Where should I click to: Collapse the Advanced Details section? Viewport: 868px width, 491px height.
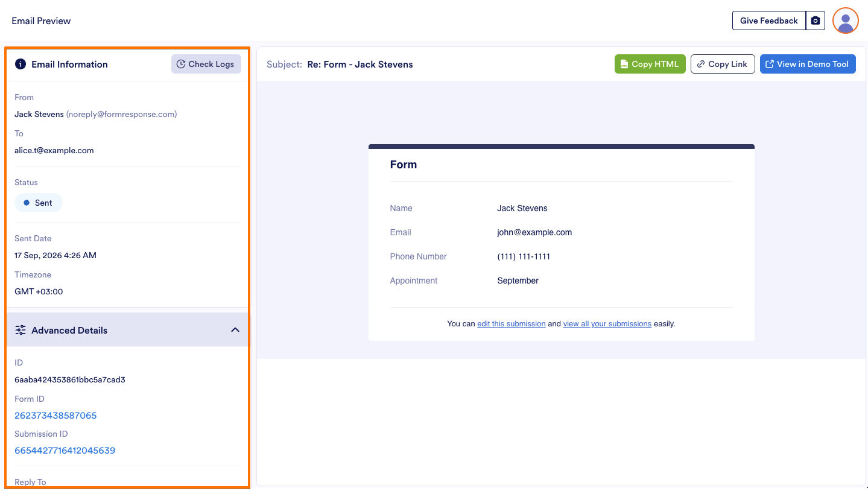pyautogui.click(x=235, y=330)
